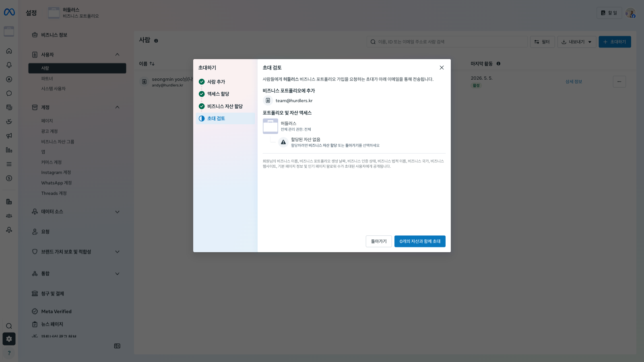Viewport: 644px width, 362px height.
Task: Click the 할 일 button
Action: point(609,13)
